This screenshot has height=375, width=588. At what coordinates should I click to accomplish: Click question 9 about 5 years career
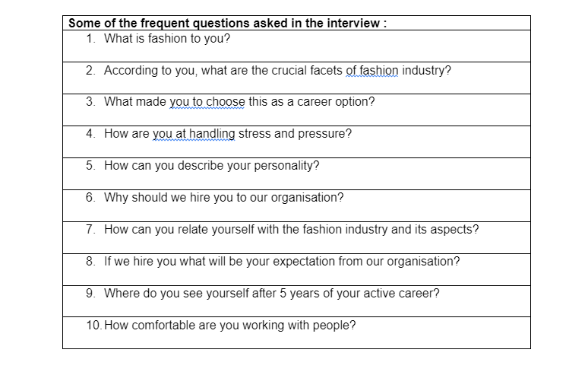click(271, 293)
